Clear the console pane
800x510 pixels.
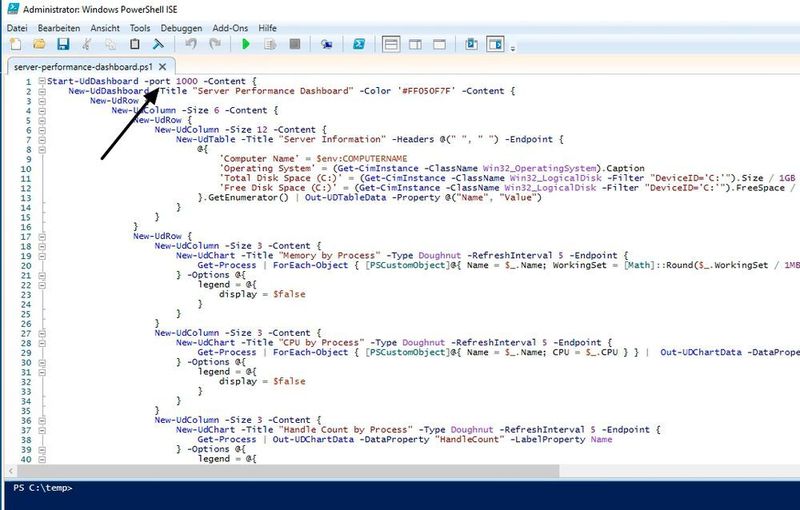coord(158,44)
